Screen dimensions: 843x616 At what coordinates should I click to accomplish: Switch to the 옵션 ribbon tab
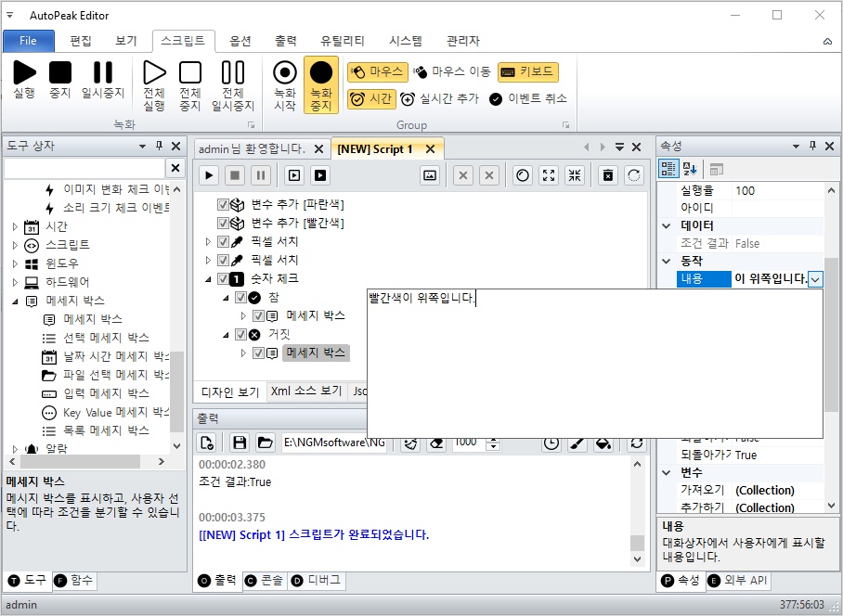tap(240, 41)
